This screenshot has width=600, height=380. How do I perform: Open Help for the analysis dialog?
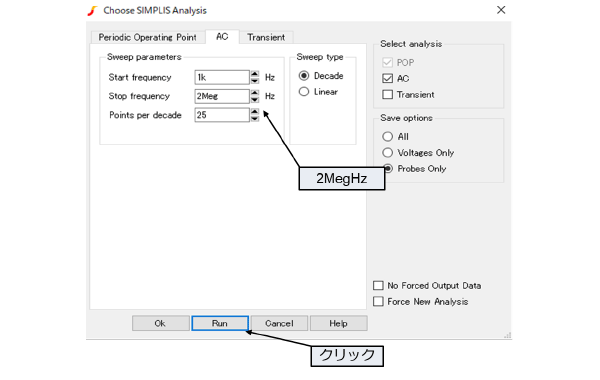[339, 323]
